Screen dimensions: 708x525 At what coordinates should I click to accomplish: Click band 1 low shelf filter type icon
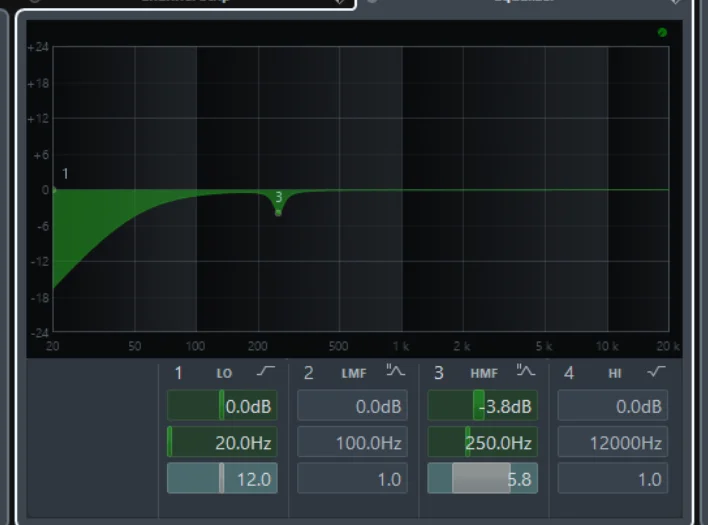click(x=266, y=371)
